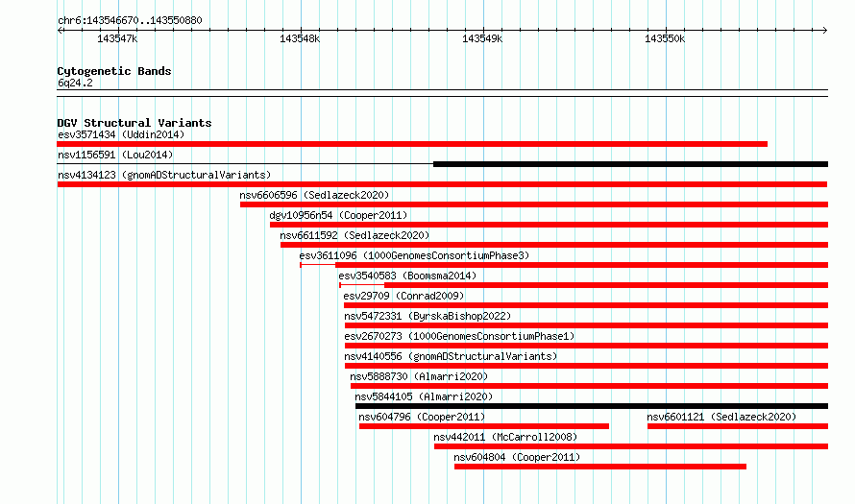The width and height of the screenshot is (855, 504).
Task: Click nsv6611592 (Sedlazeck2020) label
Action: tap(355, 235)
